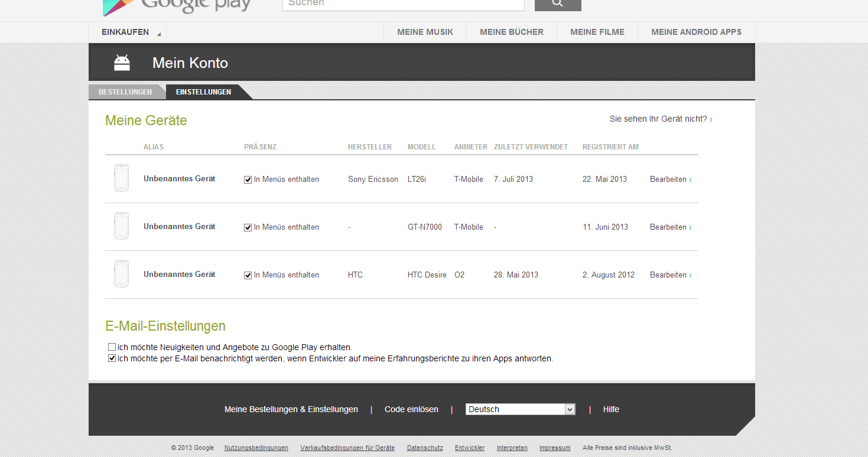Disable the developer reply email notification checkbox
868x457 pixels.
coord(112,358)
